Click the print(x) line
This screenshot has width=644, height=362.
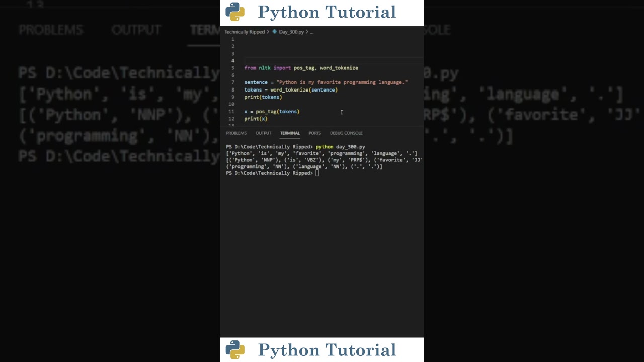click(256, 119)
